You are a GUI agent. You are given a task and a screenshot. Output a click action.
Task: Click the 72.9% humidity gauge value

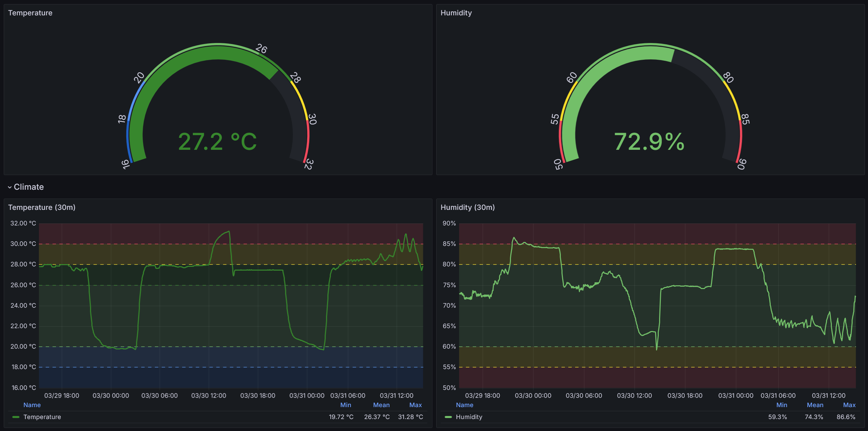click(x=649, y=142)
